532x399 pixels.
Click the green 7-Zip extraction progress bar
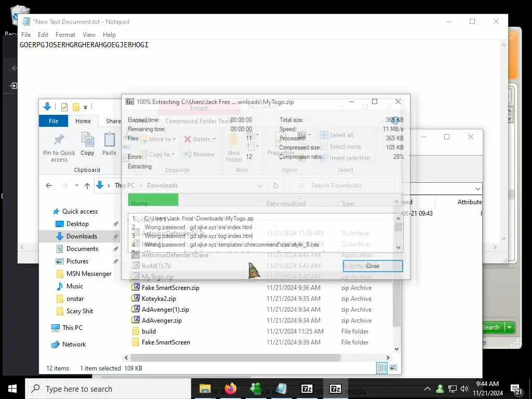(x=153, y=199)
